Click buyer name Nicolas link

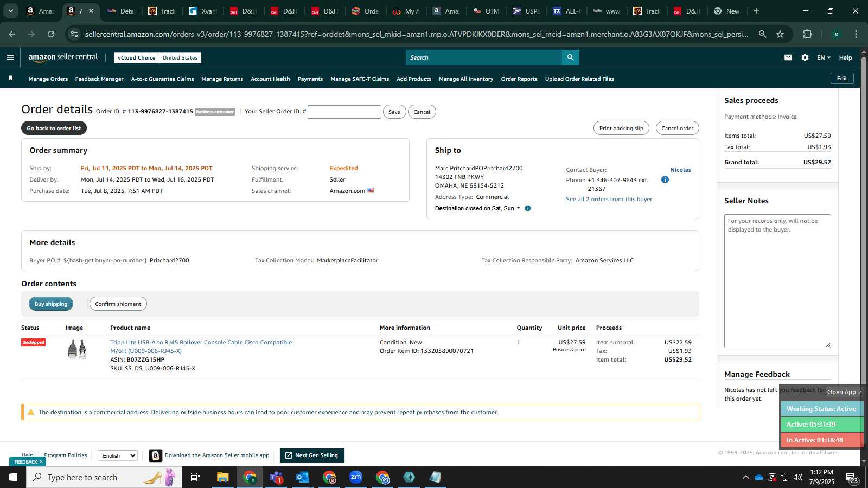point(680,170)
